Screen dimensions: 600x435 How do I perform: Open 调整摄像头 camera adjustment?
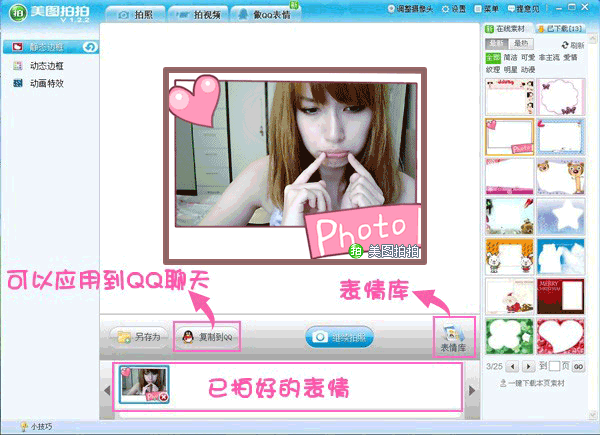pos(410,8)
